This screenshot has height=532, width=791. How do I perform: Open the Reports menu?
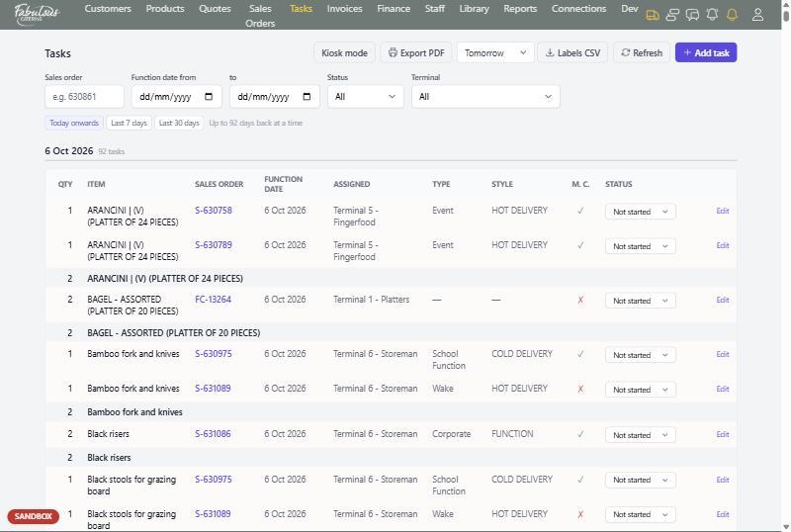pos(520,9)
